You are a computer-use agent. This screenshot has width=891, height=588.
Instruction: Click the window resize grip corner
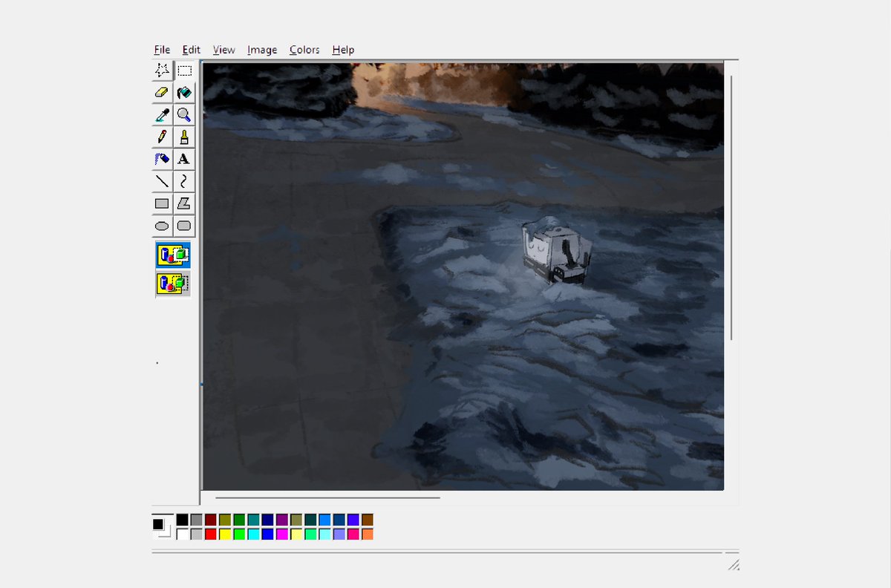(x=732, y=563)
